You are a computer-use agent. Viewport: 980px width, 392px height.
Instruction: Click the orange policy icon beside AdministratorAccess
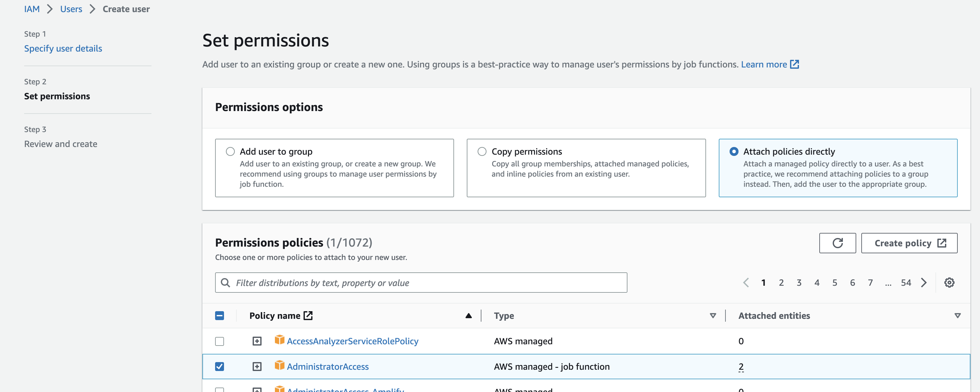point(280,365)
